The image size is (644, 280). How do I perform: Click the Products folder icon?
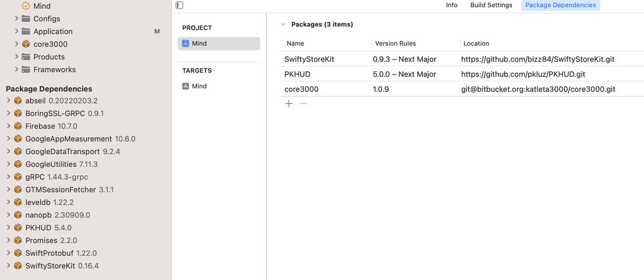(26, 57)
